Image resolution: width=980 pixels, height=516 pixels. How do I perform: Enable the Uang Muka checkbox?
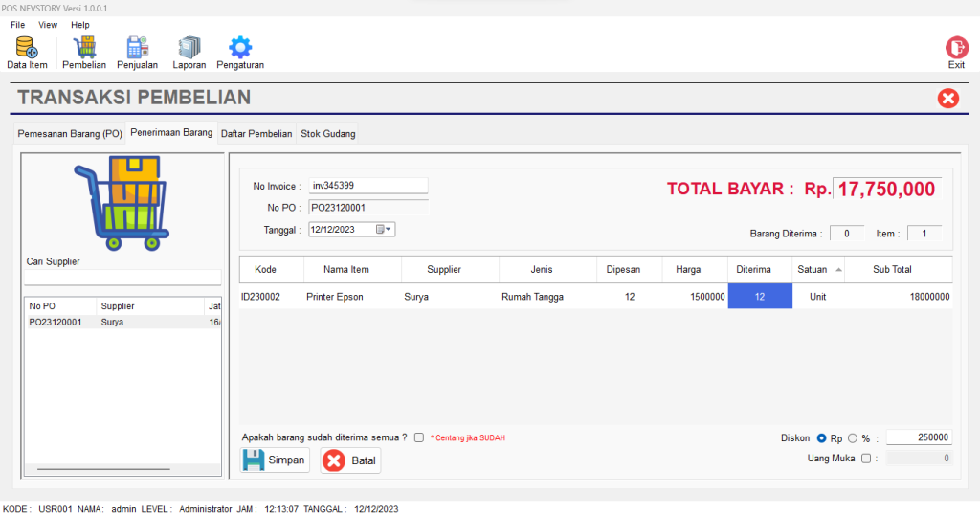(x=866, y=459)
